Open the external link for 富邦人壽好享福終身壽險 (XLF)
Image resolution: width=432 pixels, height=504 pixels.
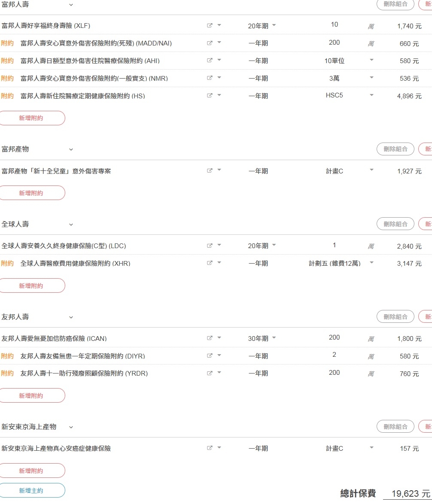coord(210,25)
